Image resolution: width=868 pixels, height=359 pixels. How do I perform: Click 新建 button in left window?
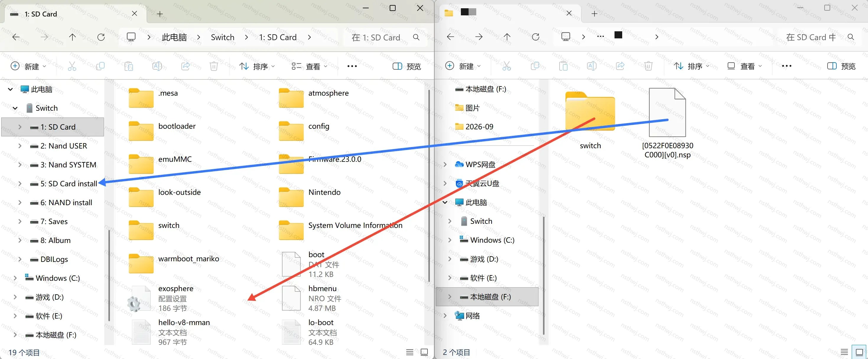[28, 66]
